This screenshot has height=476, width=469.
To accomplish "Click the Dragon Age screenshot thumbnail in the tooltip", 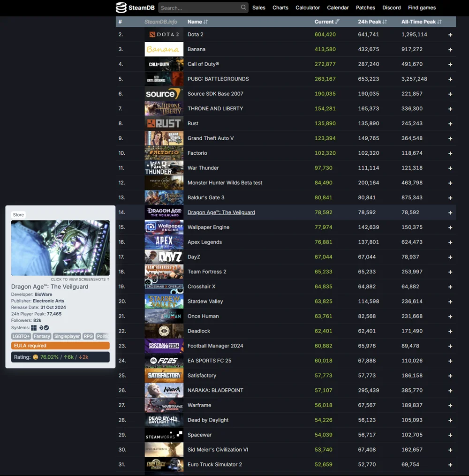I will pos(61,248).
